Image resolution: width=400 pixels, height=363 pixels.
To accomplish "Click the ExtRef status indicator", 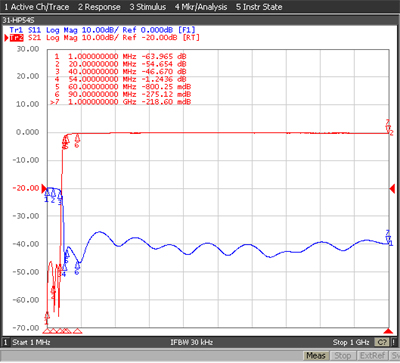I will (x=371, y=355).
